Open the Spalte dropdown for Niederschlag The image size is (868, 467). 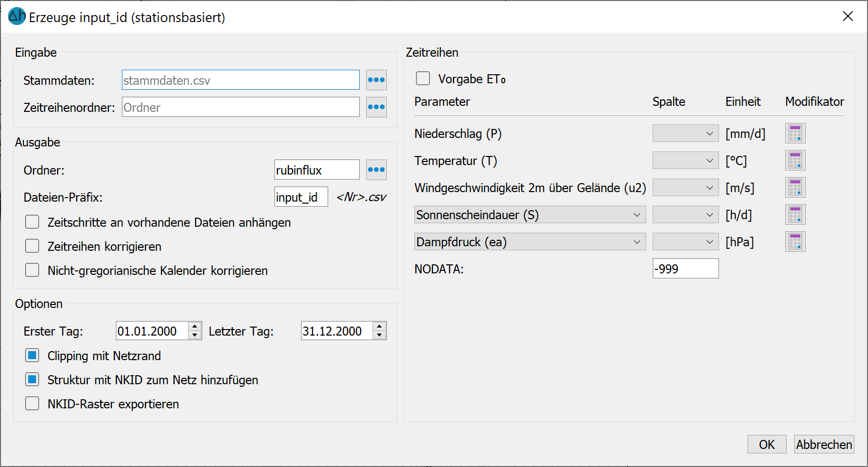tap(685, 133)
